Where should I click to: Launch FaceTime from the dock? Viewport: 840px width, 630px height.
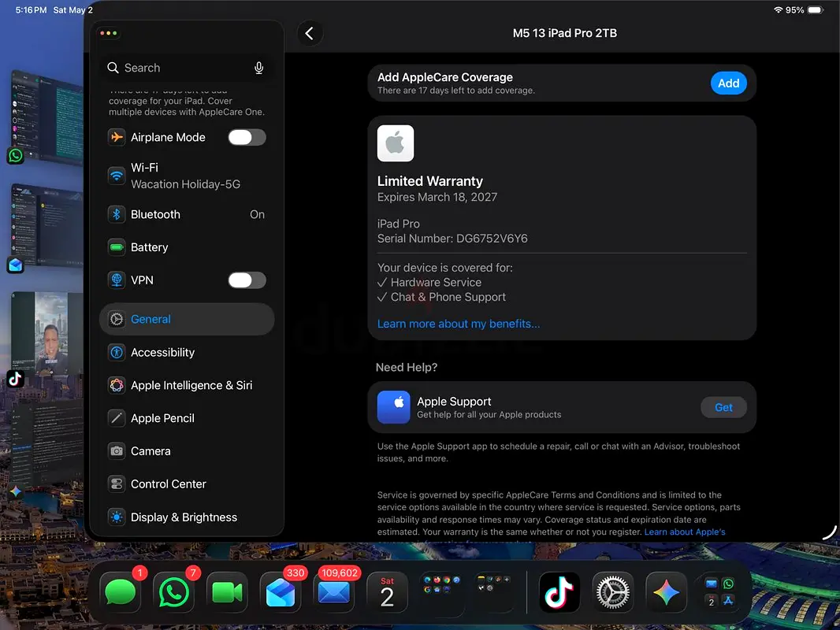[x=227, y=592]
